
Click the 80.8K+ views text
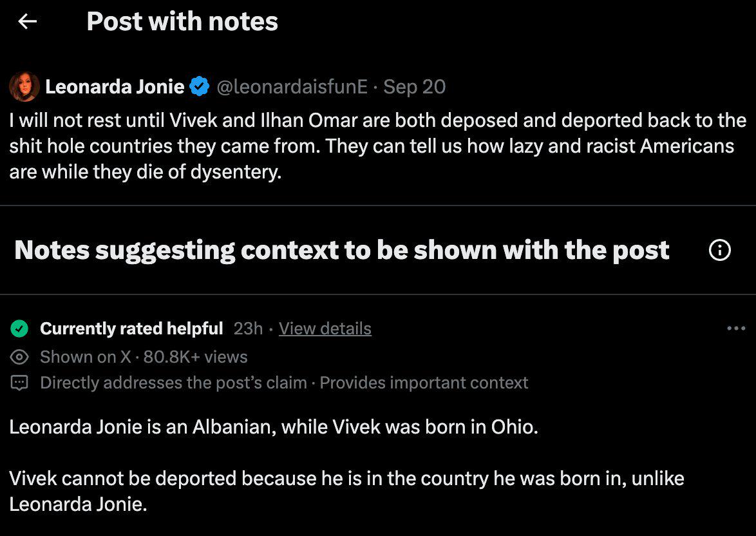pos(195,357)
